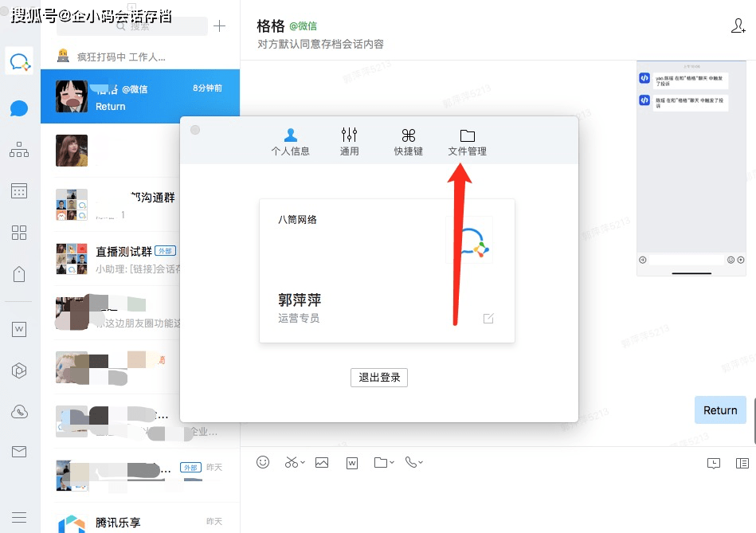Open the screenshot thumbnail in chat
The height and width of the screenshot is (533, 756).
click(691, 168)
